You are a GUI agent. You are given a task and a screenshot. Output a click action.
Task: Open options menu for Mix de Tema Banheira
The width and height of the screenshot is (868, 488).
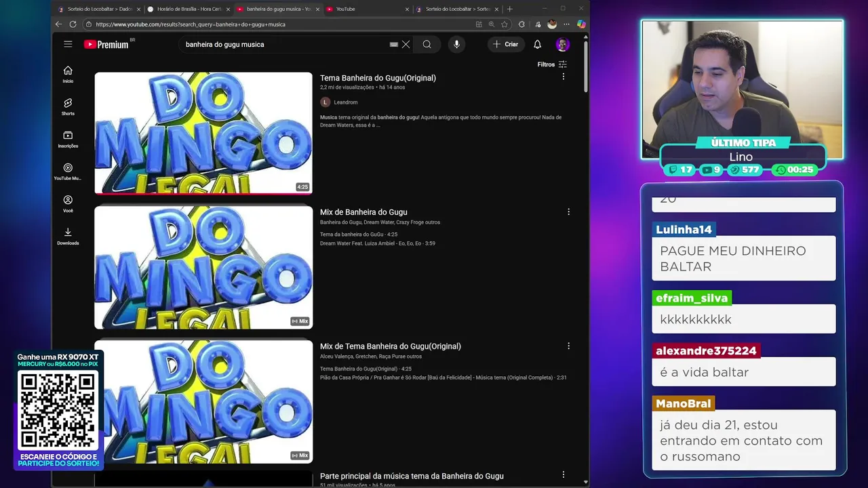pyautogui.click(x=568, y=346)
